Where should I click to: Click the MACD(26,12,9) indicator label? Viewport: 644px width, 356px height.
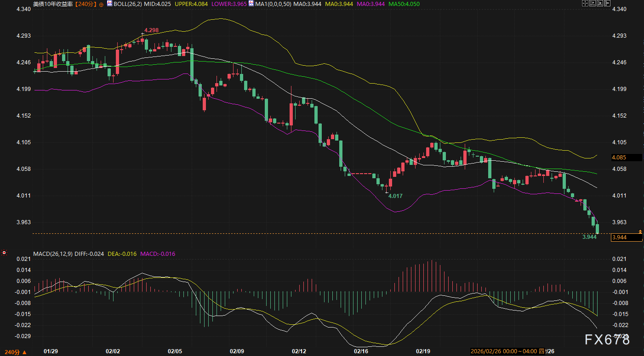point(53,254)
